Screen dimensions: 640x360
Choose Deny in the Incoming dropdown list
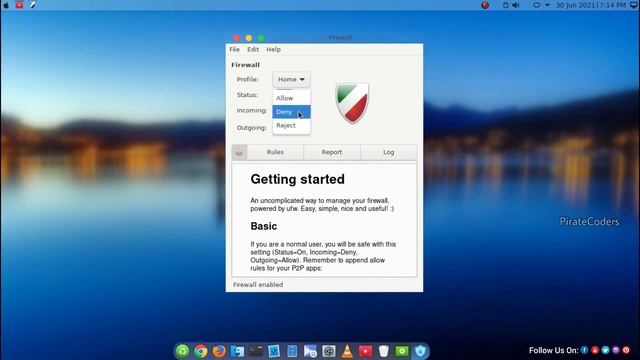click(291, 112)
